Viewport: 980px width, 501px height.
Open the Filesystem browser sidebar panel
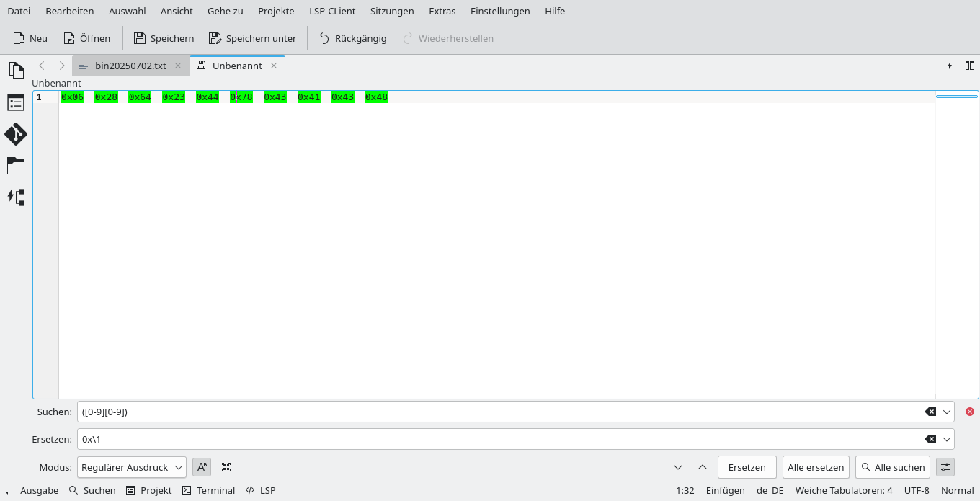pyautogui.click(x=16, y=166)
